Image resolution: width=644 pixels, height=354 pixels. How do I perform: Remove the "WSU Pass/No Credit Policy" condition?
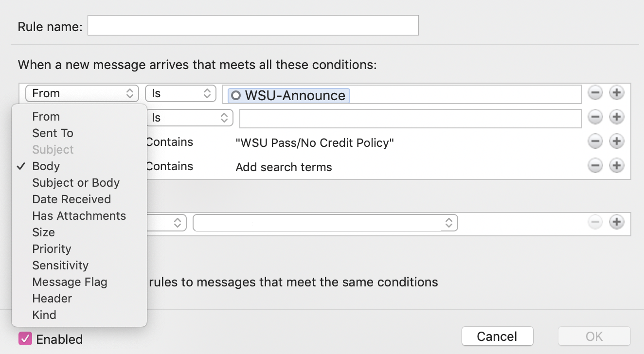coord(595,142)
